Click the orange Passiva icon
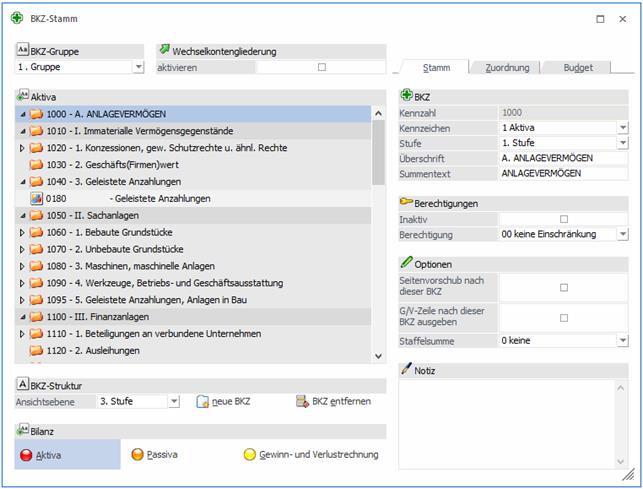Viewport: 643px width, 489px height. coord(139,454)
